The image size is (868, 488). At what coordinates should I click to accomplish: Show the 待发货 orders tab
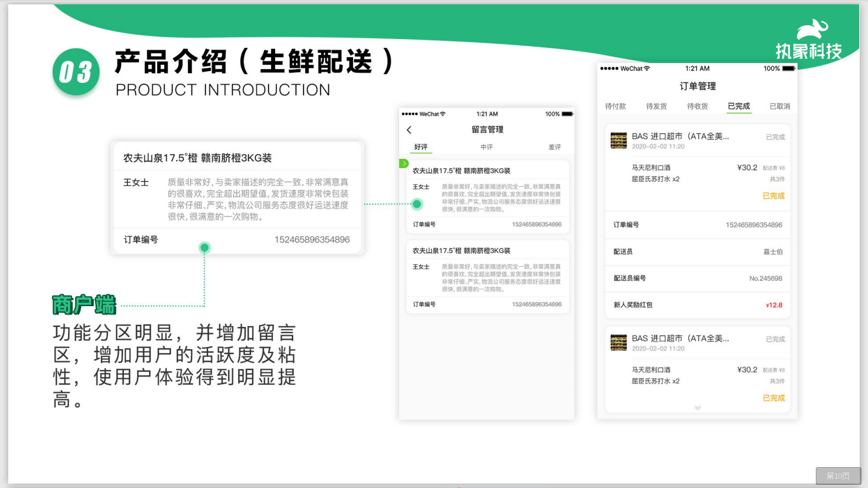click(x=656, y=107)
